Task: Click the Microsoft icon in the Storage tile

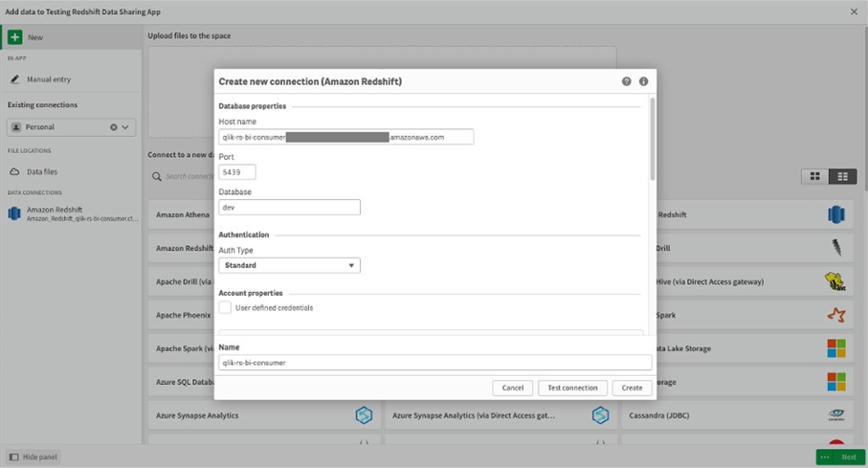Action: (x=836, y=382)
